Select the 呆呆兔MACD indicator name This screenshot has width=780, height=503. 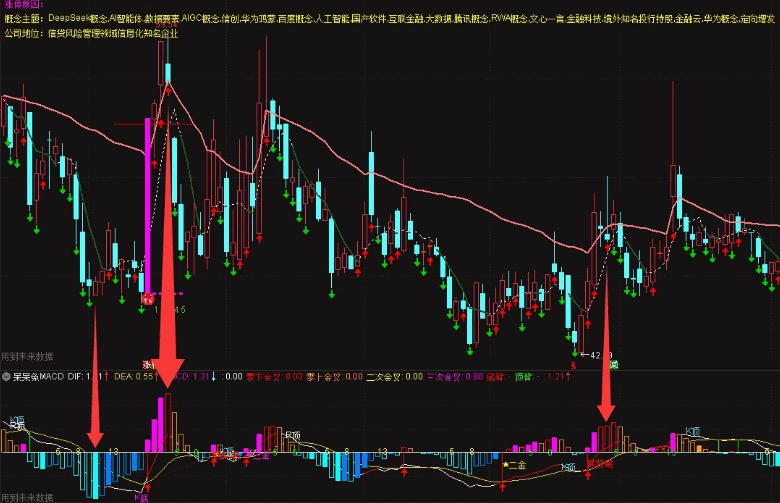[x=38, y=377]
